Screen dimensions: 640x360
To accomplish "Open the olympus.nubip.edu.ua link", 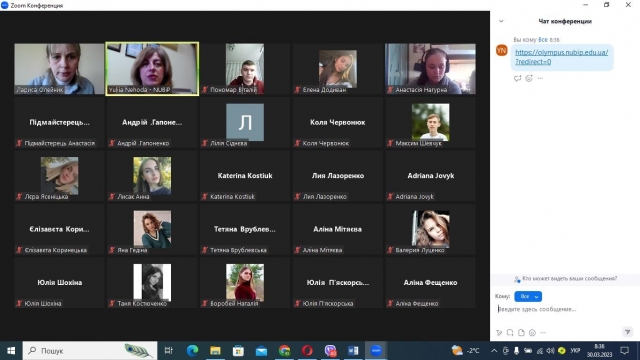I will (561, 57).
